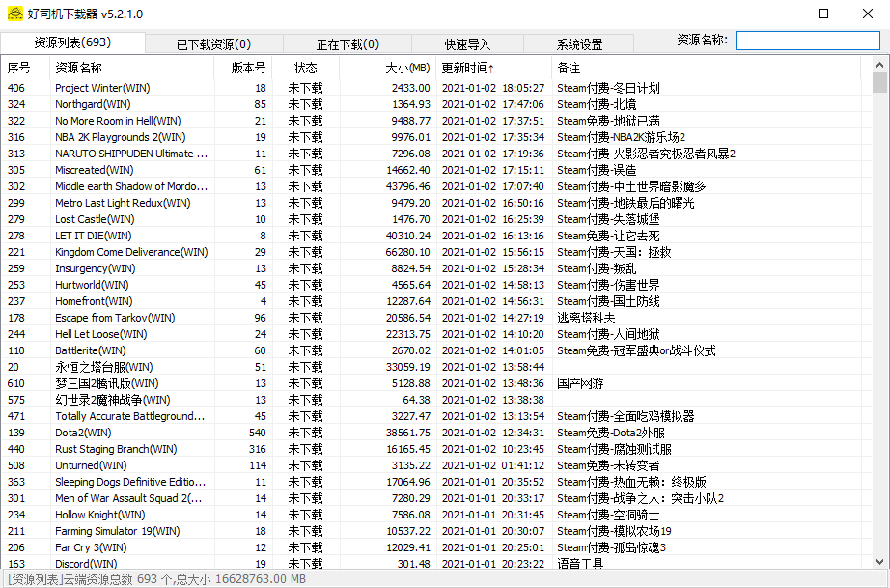Open the 系统设置 tab

579,44
